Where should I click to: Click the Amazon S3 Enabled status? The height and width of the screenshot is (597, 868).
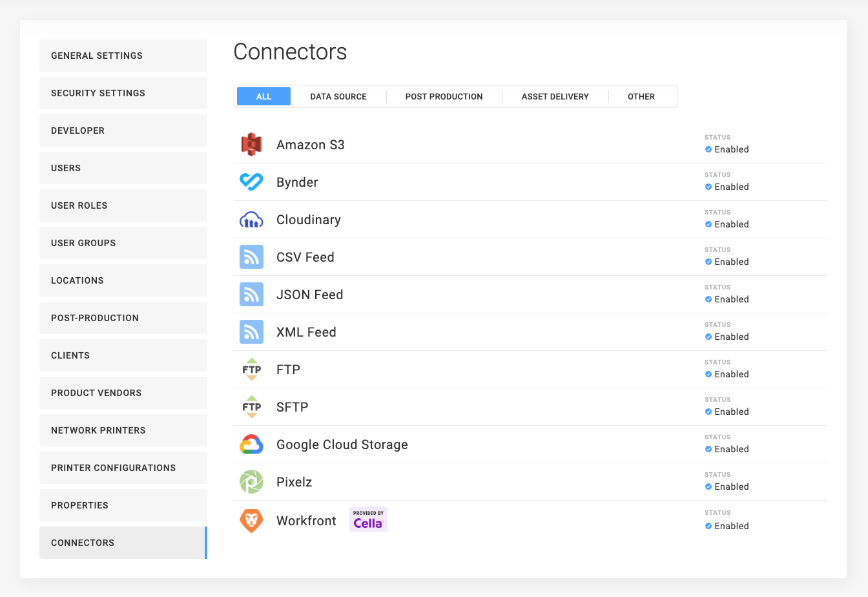[x=727, y=149]
